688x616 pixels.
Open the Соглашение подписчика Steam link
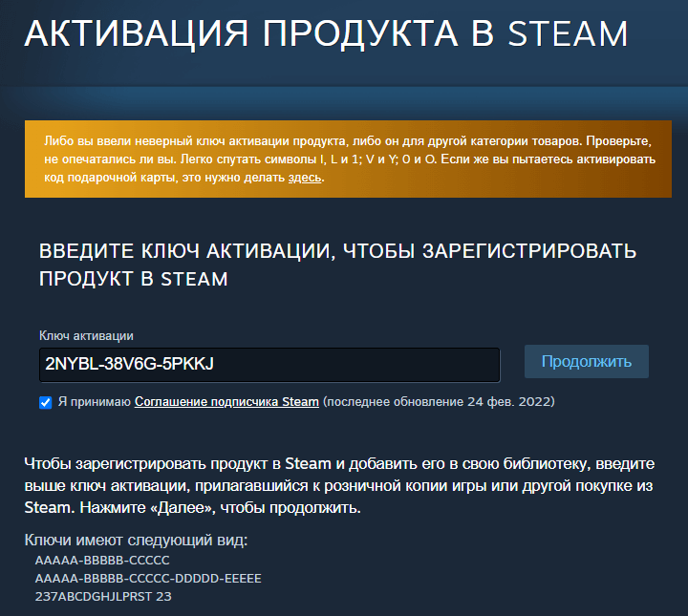tap(226, 402)
